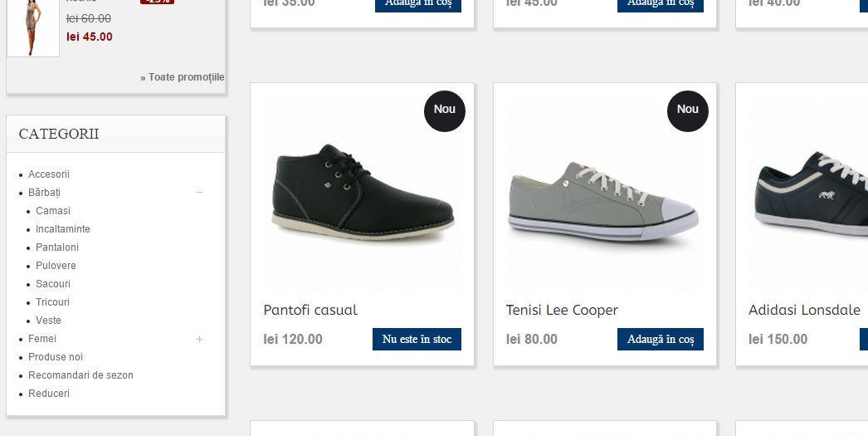The width and height of the screenshot is (868, 436).
Task: Open the Pantofi casual product image
Action: pyautogui.click(x=363, y=195)
